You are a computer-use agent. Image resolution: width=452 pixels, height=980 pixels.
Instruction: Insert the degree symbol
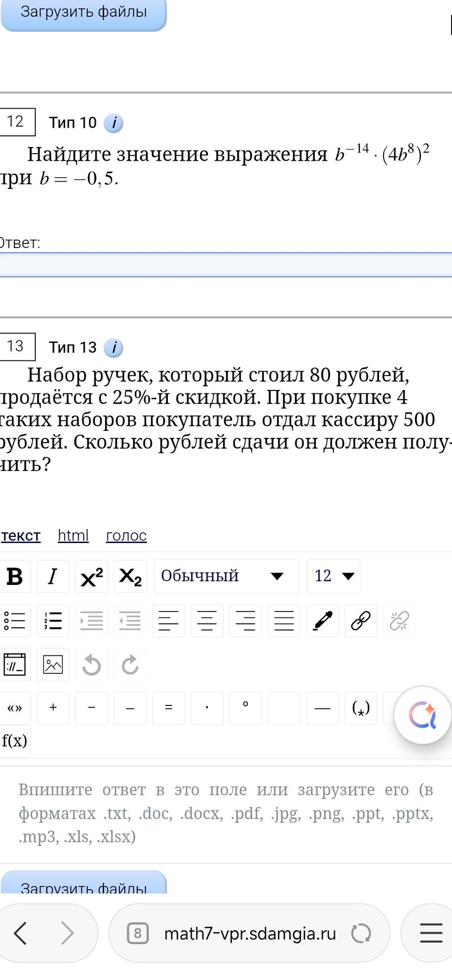pos(245,708)
